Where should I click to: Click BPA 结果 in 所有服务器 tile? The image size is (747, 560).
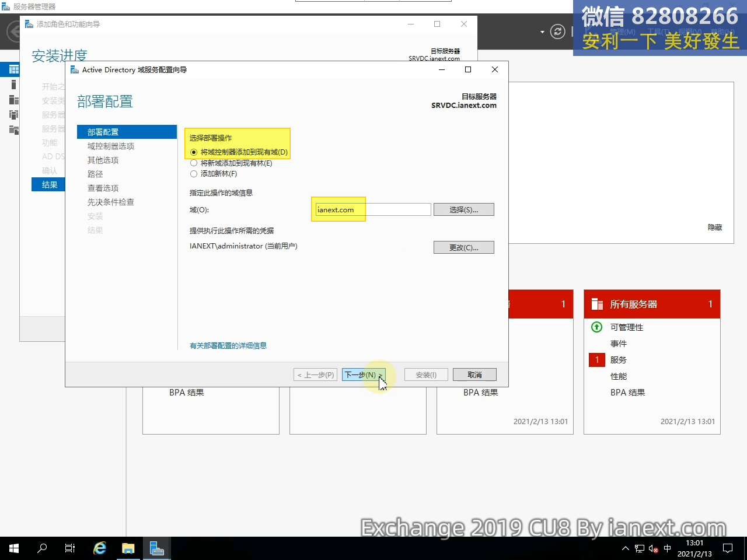[x=627, y=393]
